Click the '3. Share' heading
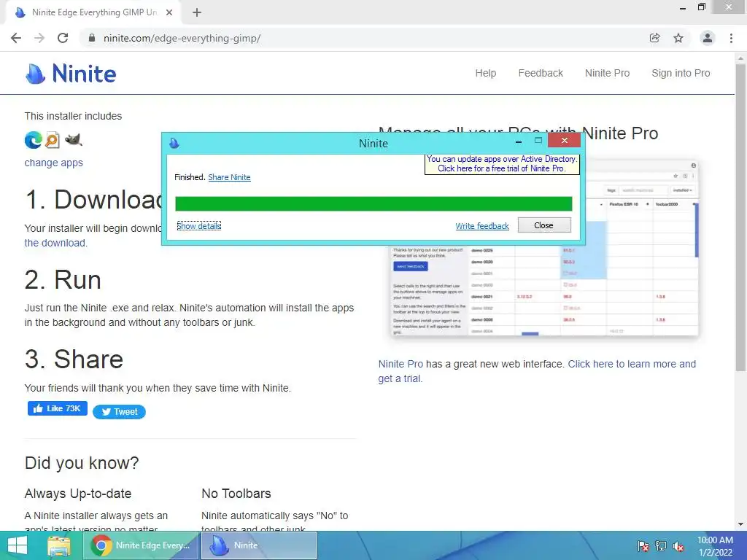 click(x=74, y=359)
